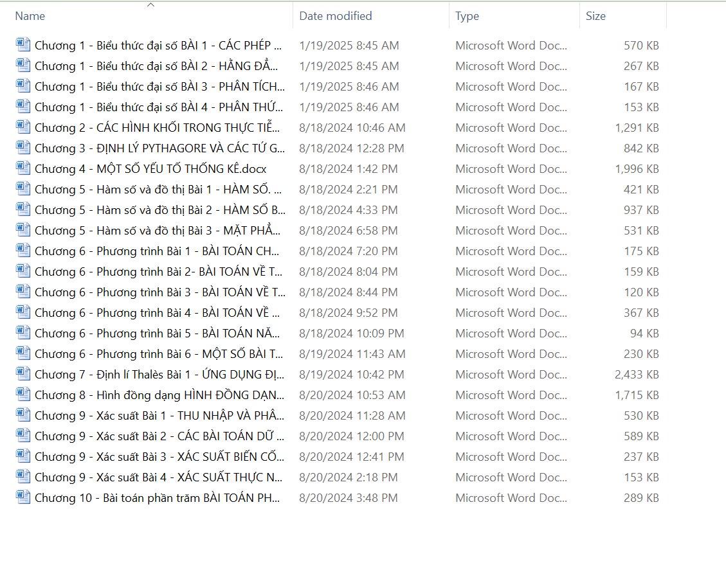
Task: Click Word icon for Chương 8 file
Action: click(23, 395)
